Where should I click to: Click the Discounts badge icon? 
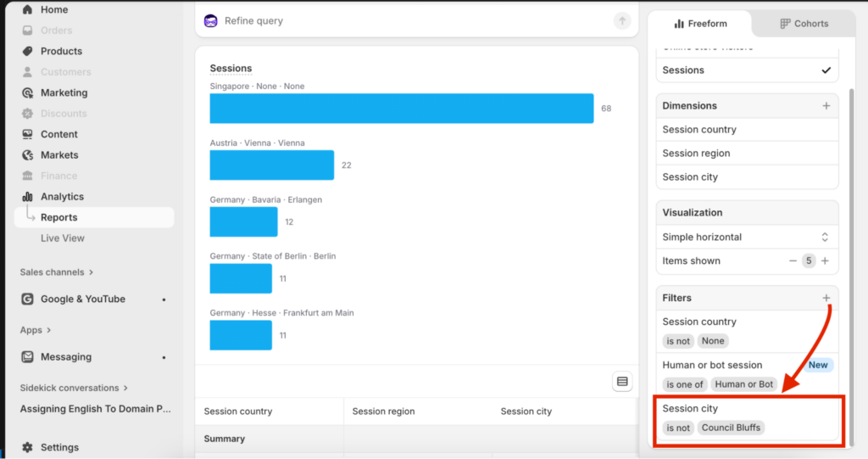[27, 114]
